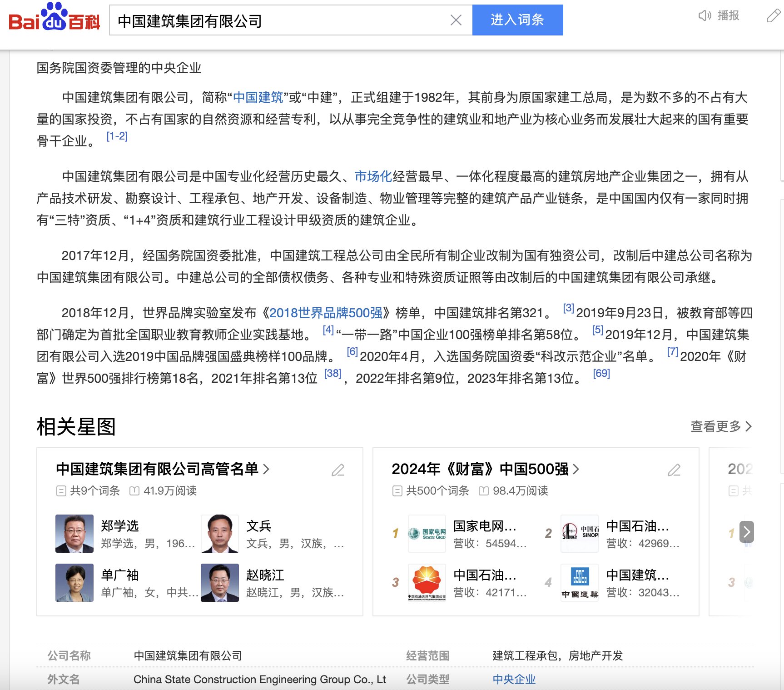784x690 pixels.
Task: Click 国务院国资委管理的中央企业 subtitle
Action: tap(119, 68)
